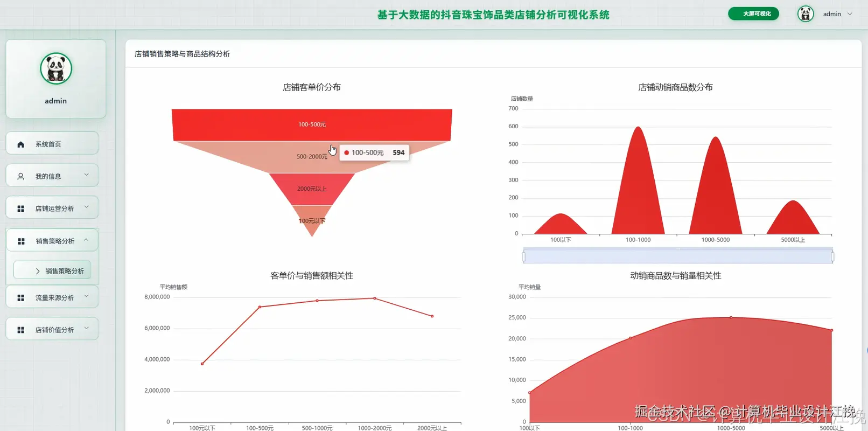868x431 pixels.
Task: Click the 店铺数量 axis label
Action: [x=522, y=99]
